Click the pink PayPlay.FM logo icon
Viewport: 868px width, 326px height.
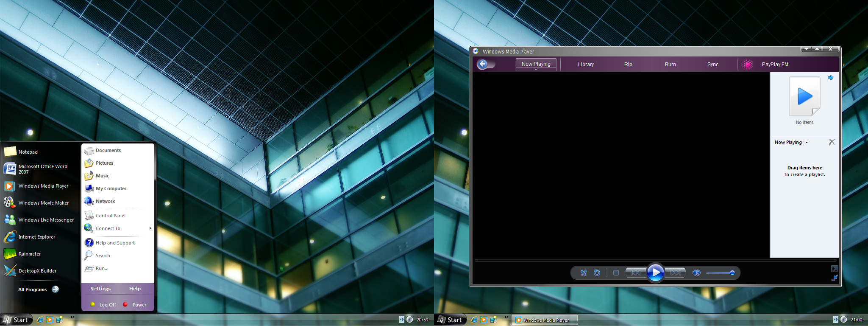click(748, 65)
